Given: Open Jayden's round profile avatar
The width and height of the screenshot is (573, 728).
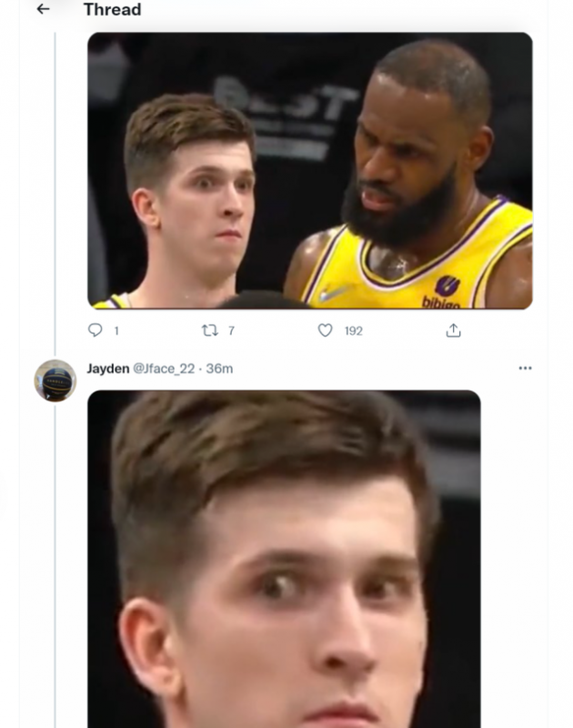Looking at the screenshot, I should 55,379.
